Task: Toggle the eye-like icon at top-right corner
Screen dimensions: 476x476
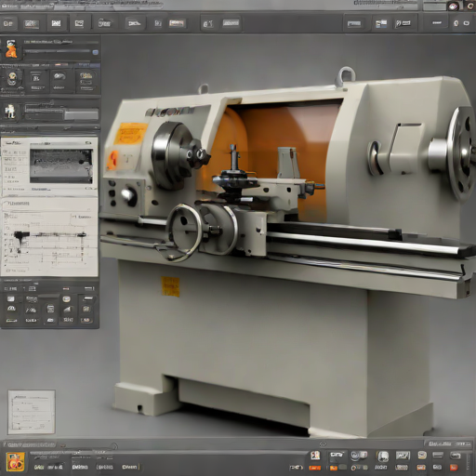Action: click(453, 6)
